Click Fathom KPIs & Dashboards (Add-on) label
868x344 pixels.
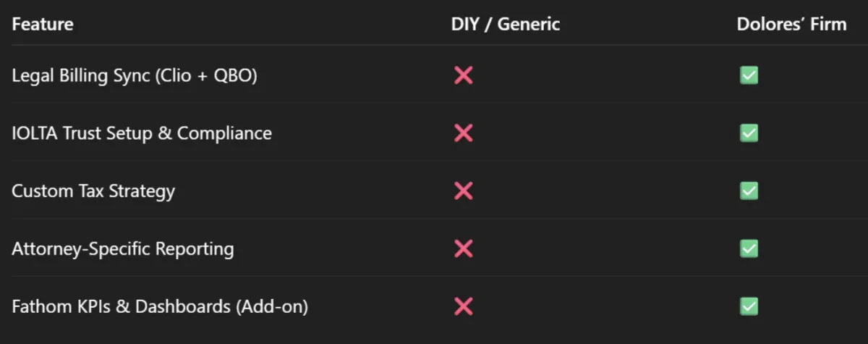(160, 308)
